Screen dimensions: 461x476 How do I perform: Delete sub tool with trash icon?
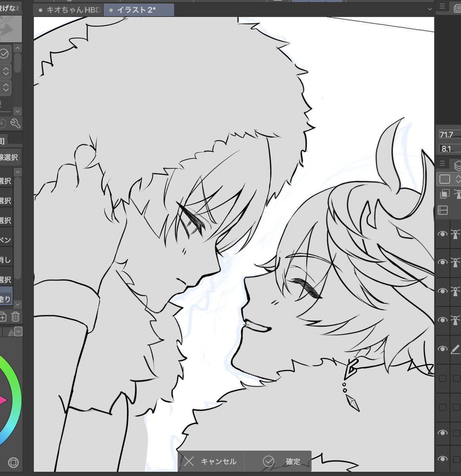pos(15,317)
